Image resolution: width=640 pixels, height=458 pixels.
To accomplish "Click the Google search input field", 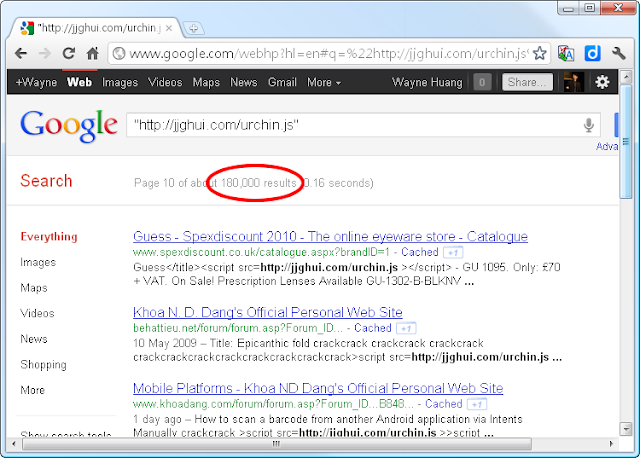I will pos(363,125).
